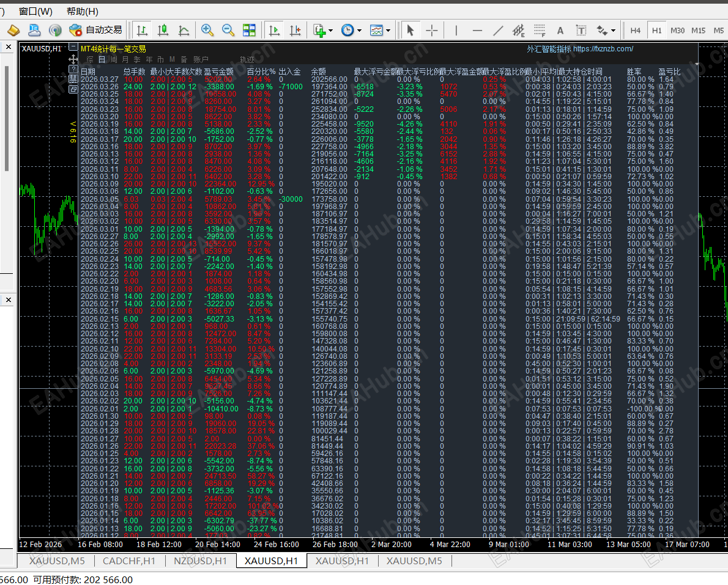Screen dimensions: 728x585
Task: Open the NZDUSD,H1 chart tab
Action: (200, 561)
